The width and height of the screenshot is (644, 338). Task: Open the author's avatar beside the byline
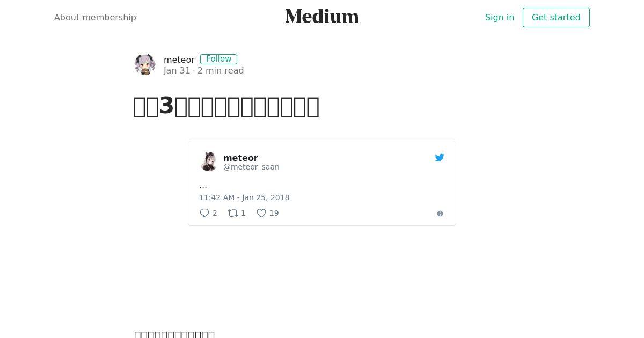pos(145,64)
